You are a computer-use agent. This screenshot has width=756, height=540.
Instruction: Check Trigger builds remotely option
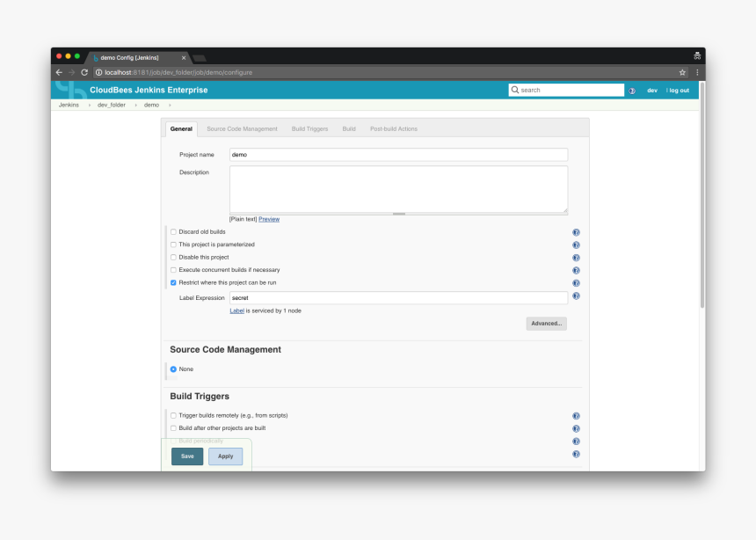click(x=173, y=415)
